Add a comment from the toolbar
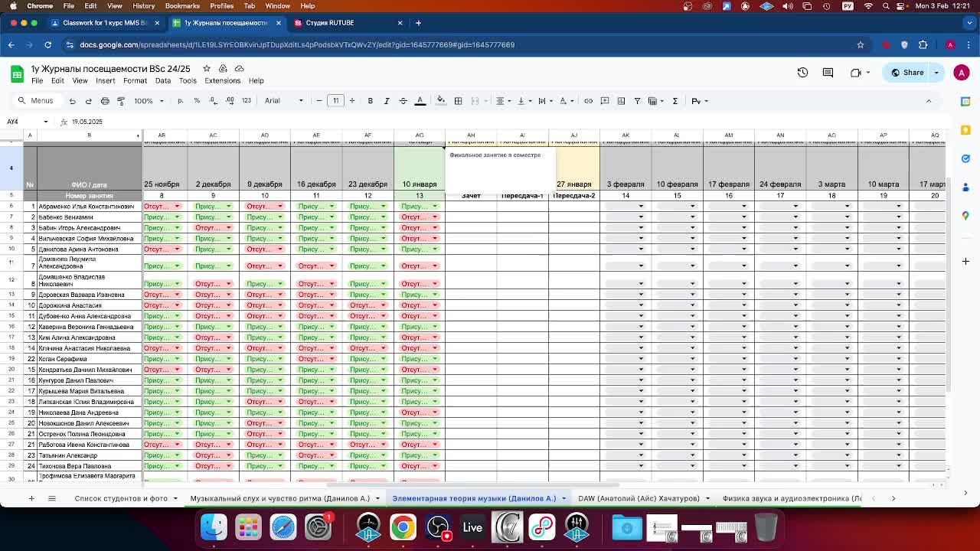980x551 pixels. 605,101
